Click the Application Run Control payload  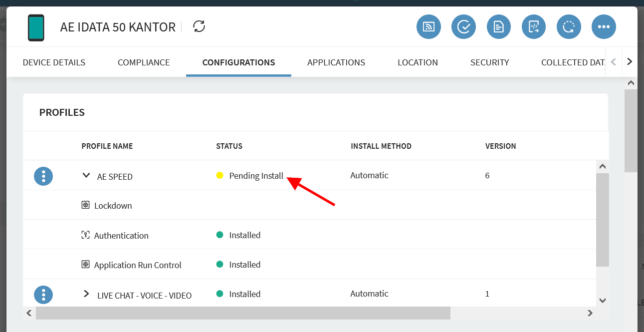[138, 265]
